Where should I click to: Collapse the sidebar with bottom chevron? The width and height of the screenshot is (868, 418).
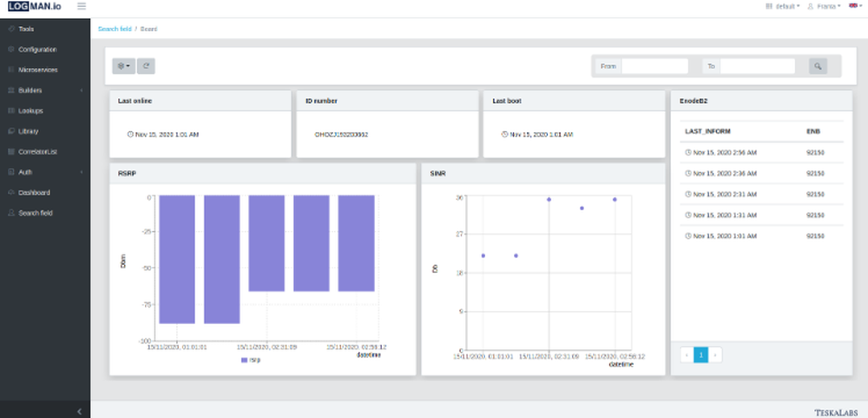[x=79, y=411]
